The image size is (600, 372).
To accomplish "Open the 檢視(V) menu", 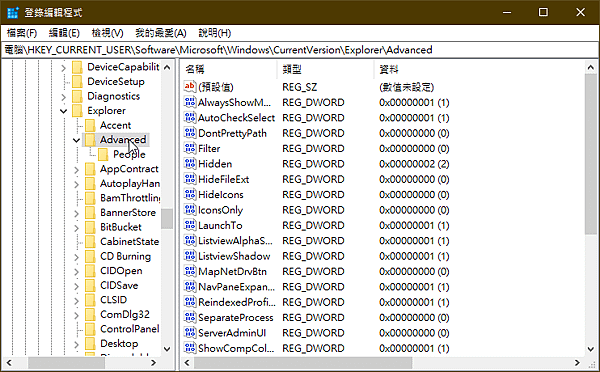I will pyautogui.click(x=107, y=33).
